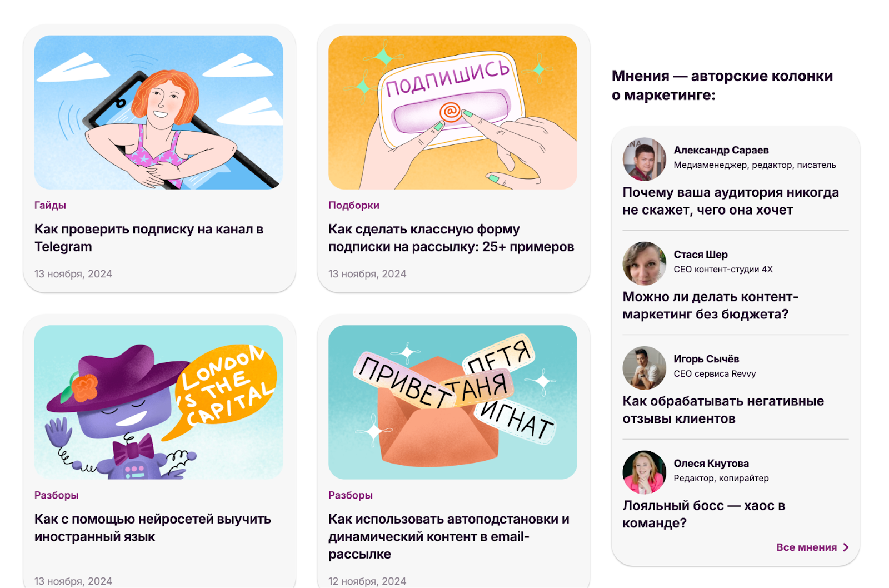This screenshot has width=889, height=588.
Task: Go to Все мнения link
Action: pyautogui.click(x=806, y=547)
